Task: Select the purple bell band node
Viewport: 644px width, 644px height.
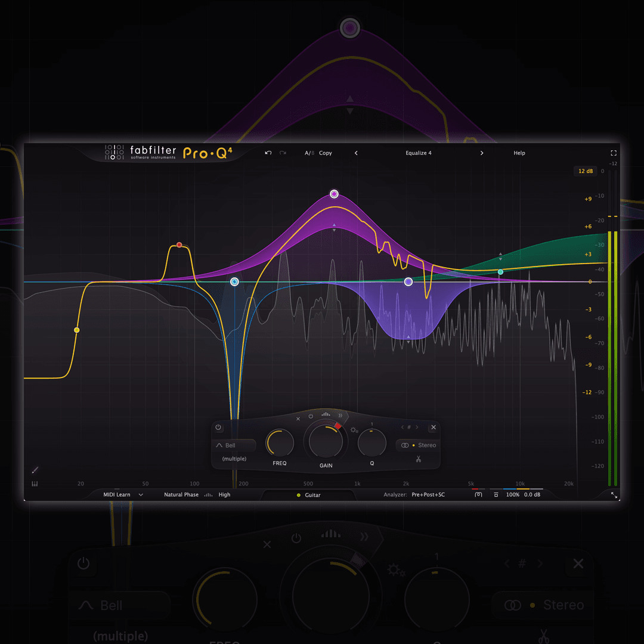Action: coord(335,194)
